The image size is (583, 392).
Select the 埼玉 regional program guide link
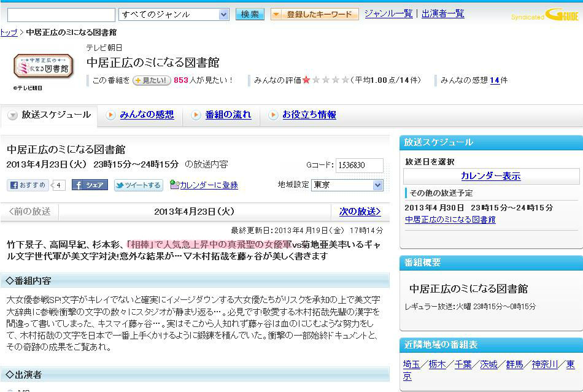click(412, 363)
